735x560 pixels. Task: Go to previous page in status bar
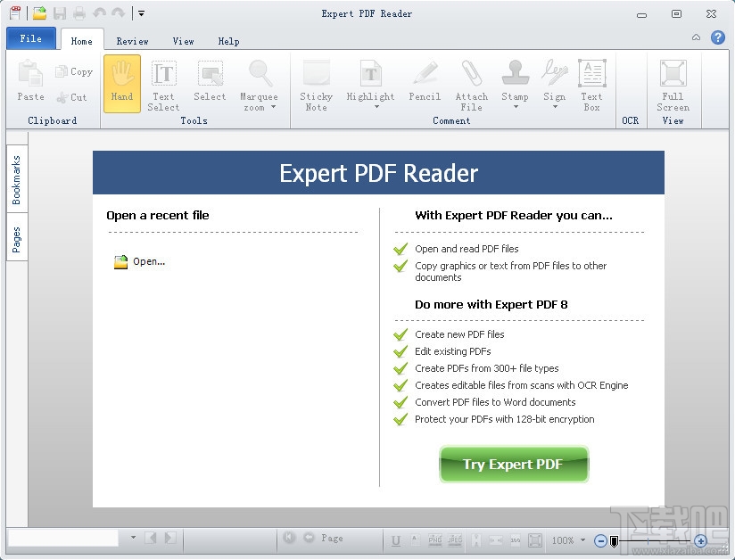(309, 538)
